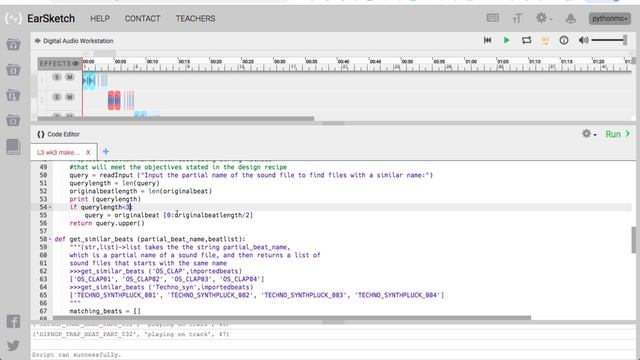Open the script browser sidebar icon

tap(13, 70)
